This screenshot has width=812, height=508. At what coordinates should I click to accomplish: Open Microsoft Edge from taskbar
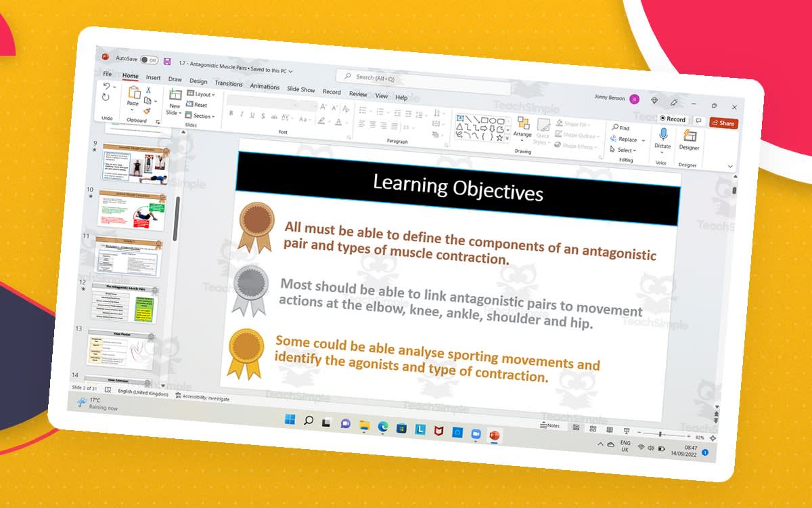point(383,426)
